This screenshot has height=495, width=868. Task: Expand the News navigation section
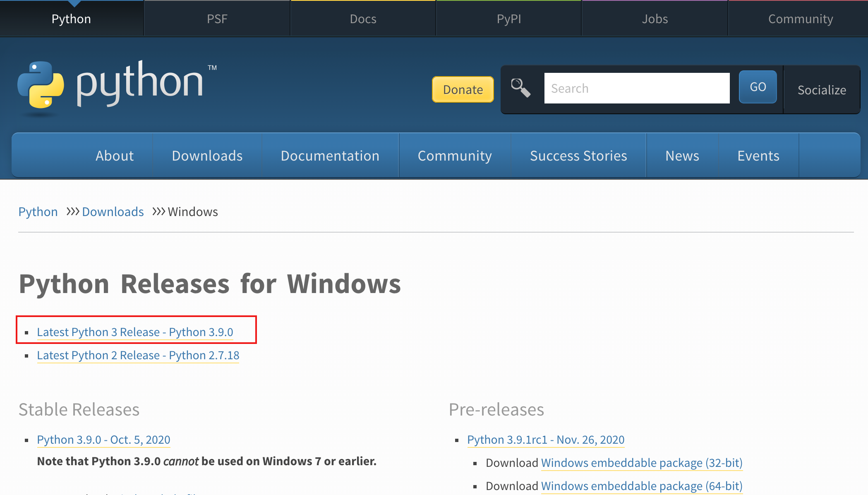(682, 156)
